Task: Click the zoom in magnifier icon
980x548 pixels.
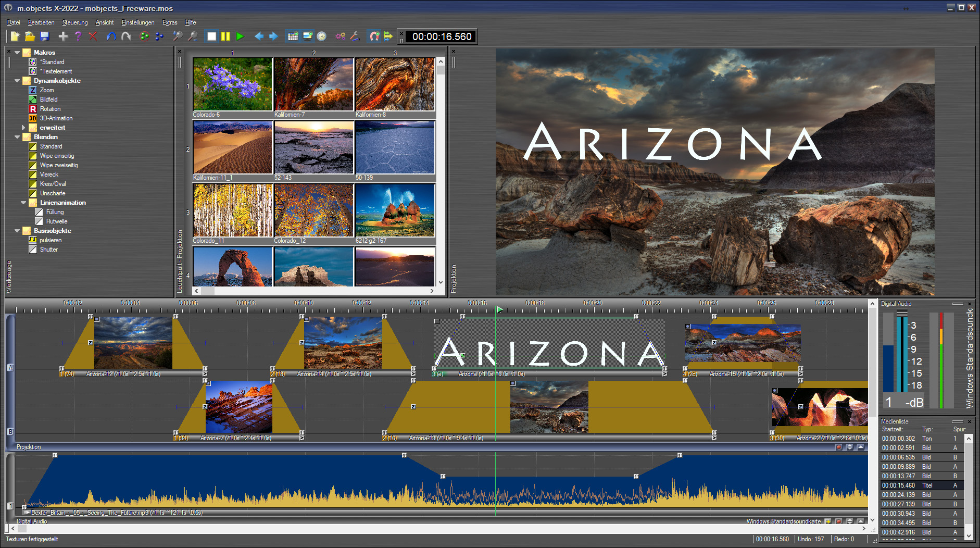Action: [x=178, y=36]
